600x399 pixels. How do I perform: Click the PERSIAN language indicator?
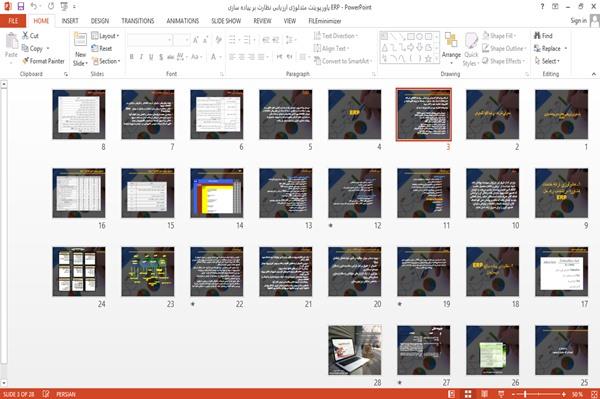[66, 394]
